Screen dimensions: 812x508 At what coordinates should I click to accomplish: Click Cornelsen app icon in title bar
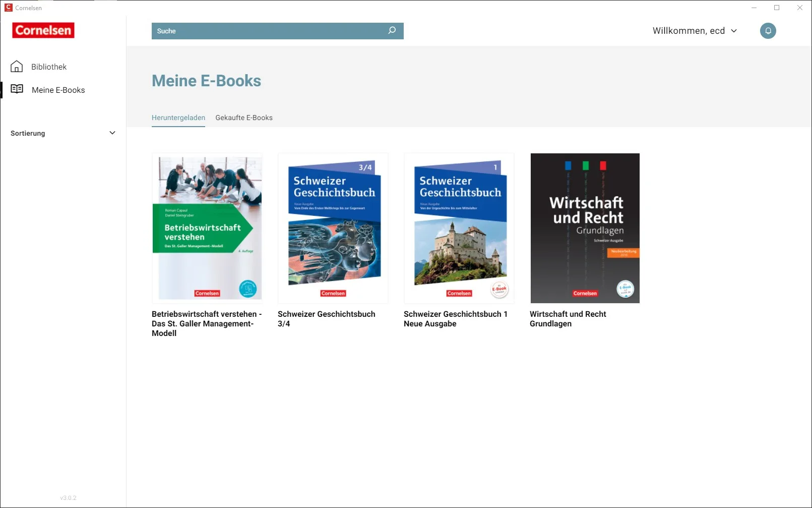(x=9, y=8)
